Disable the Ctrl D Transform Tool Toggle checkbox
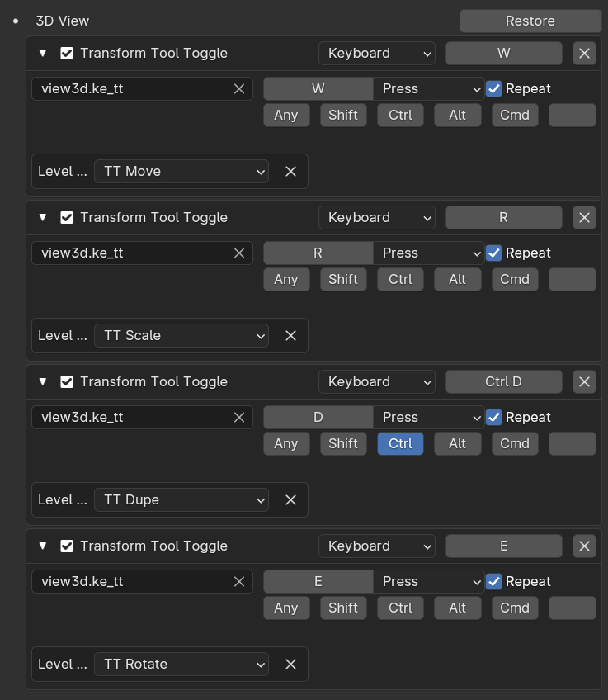The height and width of the screenshot is (700, 608). tap(67, 381)
